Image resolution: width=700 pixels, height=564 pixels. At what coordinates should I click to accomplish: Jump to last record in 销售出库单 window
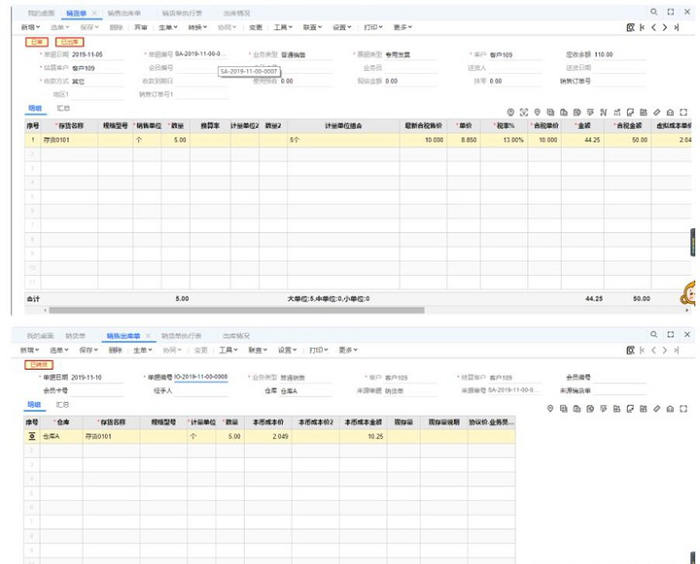pyautogui.click(x=678, y=350)
